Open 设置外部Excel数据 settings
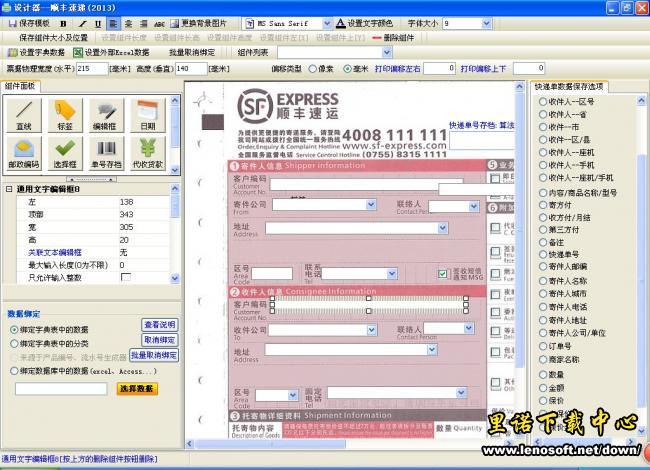 point(111,52)
